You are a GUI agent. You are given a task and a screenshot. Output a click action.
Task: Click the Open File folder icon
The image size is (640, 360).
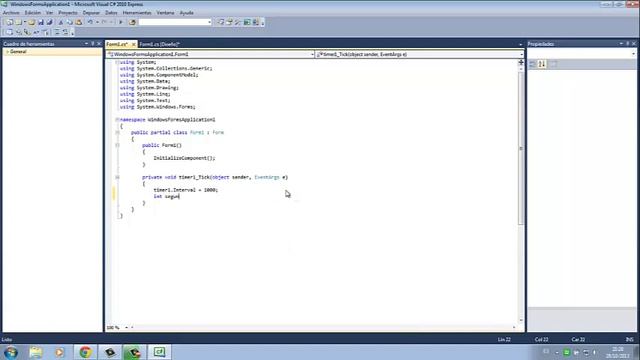coord(31,22)
